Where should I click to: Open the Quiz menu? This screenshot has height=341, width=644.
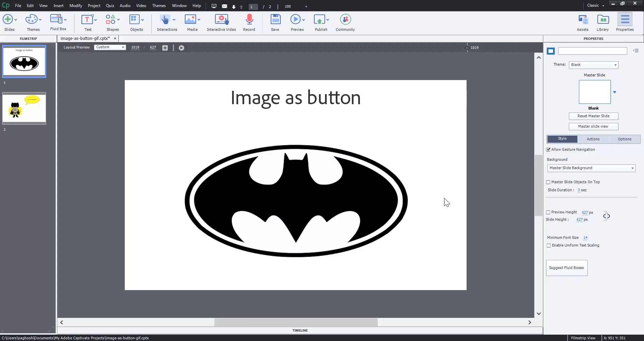[x=110, y=6]
